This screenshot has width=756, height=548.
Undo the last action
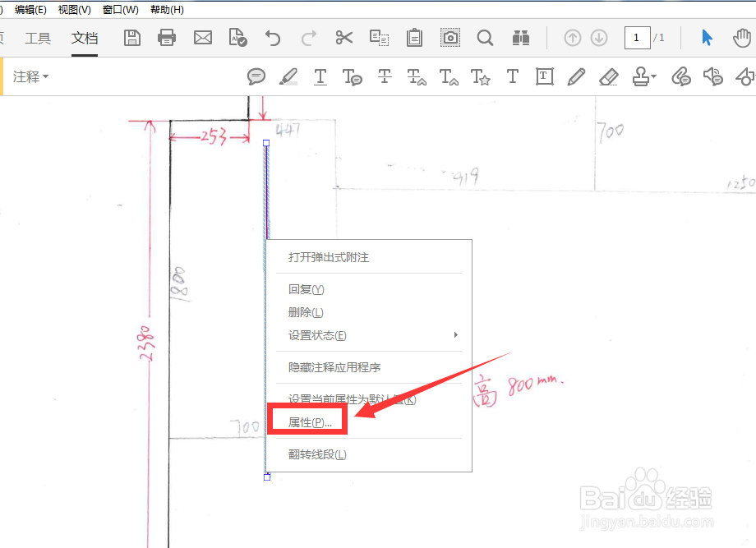[x=273, y=38]
